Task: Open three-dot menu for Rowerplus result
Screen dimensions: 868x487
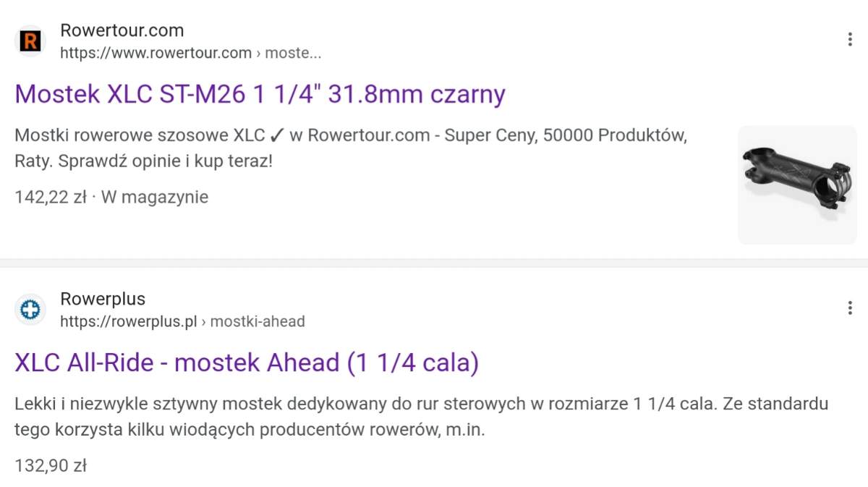Action: pos(850,308)
